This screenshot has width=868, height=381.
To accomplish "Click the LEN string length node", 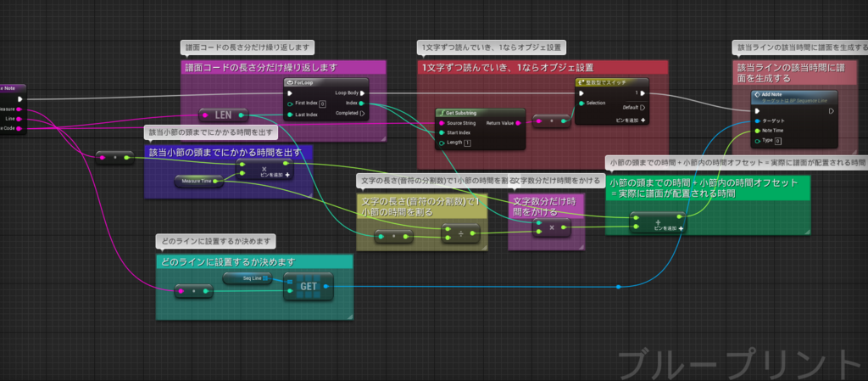I will click(224, 115).
